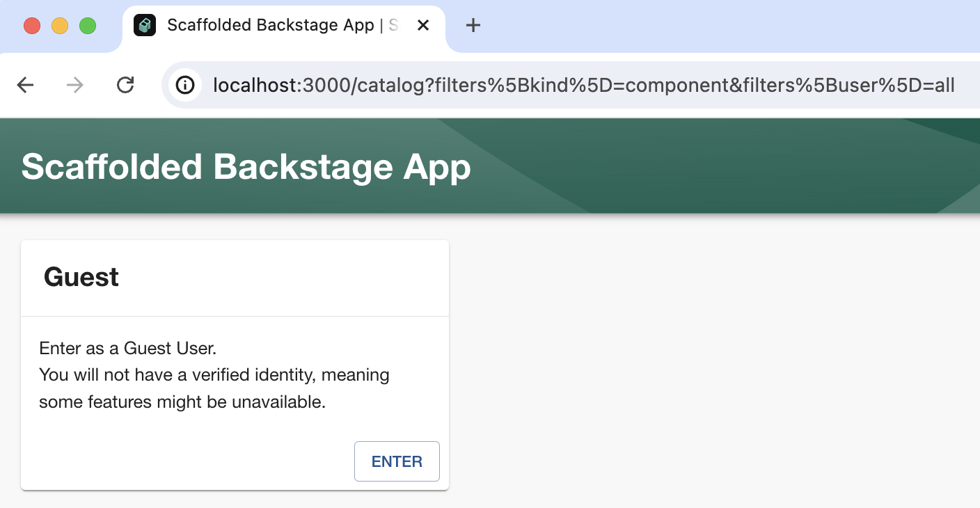
Task: Click the Backstage favicon in the tab
Action: click(145, 26)
